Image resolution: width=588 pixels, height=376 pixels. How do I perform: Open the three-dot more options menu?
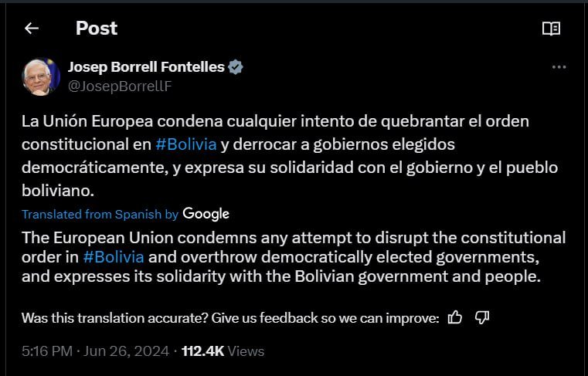(x=559, y=67)
